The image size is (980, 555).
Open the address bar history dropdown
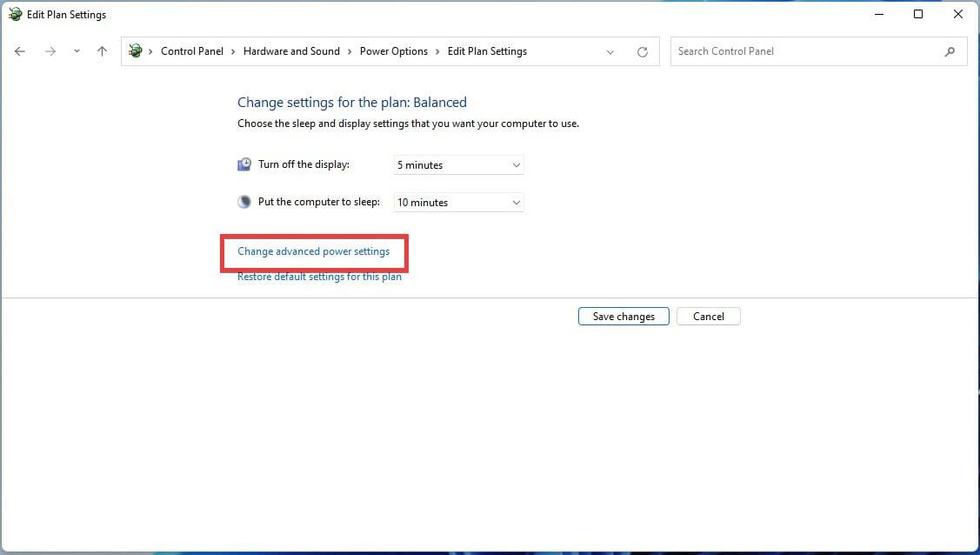[610, 51]
